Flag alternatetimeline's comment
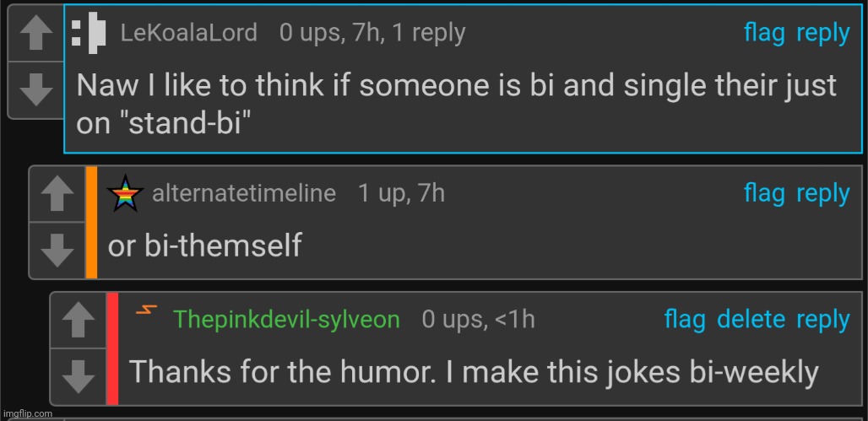Image resolution: width=868 pixels, height=421 pixels. tap(764, 194)
